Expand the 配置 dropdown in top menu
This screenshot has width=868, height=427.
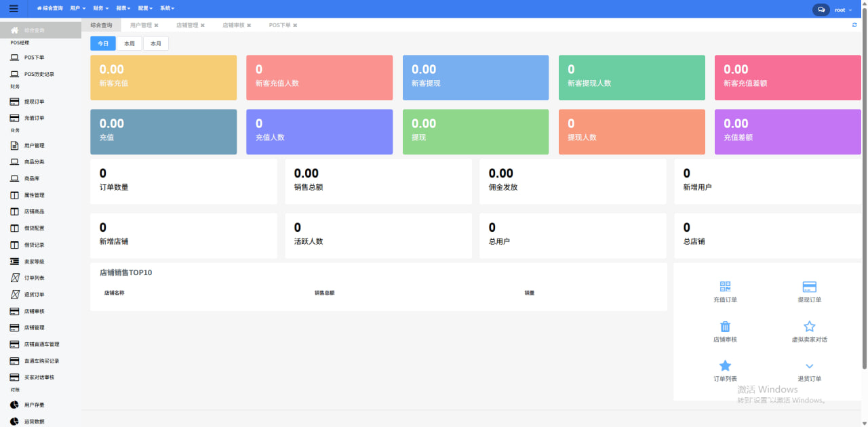point(144,9)
